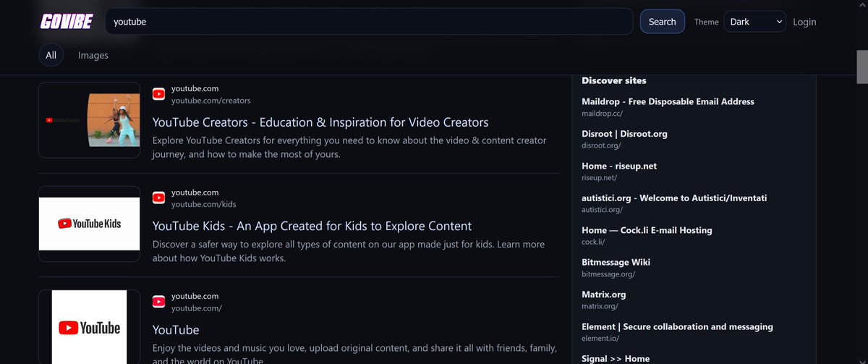Click the YouTube logo thumbnail
Viewport: 868px width, 364px height.
89,327
